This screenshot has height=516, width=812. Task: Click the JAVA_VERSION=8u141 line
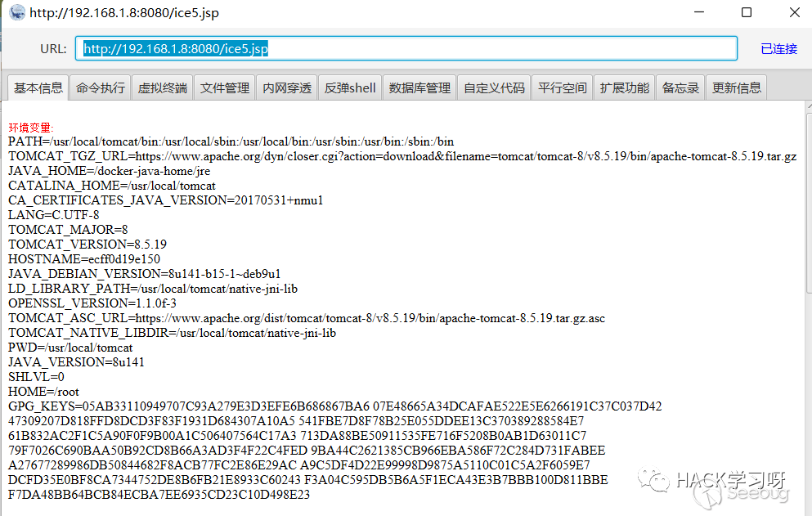[x=76, y=362]
